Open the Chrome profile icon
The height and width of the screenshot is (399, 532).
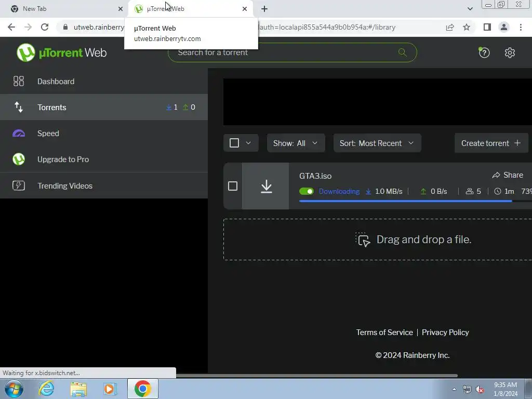(504, 27)
